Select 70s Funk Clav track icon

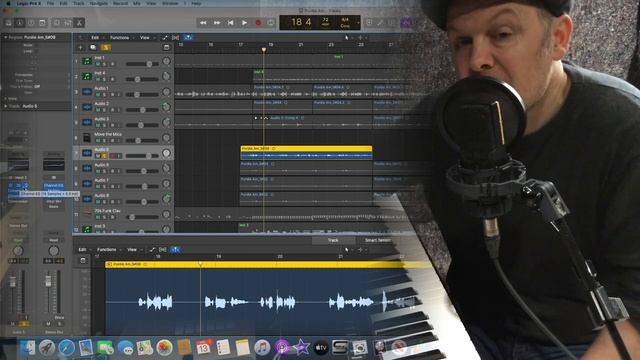coord(87,213)
